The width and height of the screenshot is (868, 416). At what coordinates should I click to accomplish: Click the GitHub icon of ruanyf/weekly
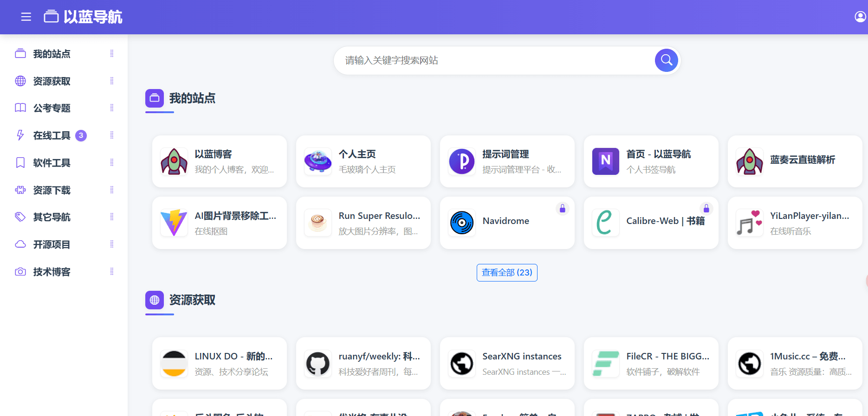pyautogui.click(x=318, y=364)
